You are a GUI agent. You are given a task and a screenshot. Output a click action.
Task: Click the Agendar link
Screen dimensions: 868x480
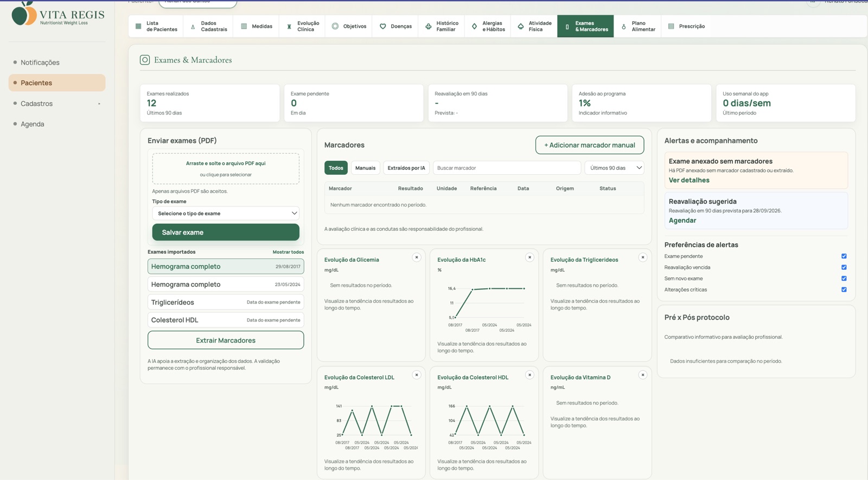[x=682, y=220]
